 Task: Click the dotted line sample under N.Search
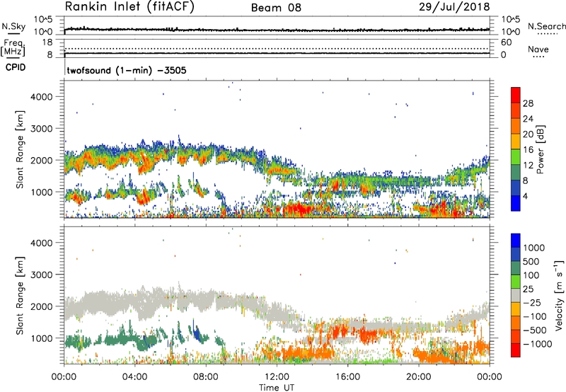coord(548,34)
